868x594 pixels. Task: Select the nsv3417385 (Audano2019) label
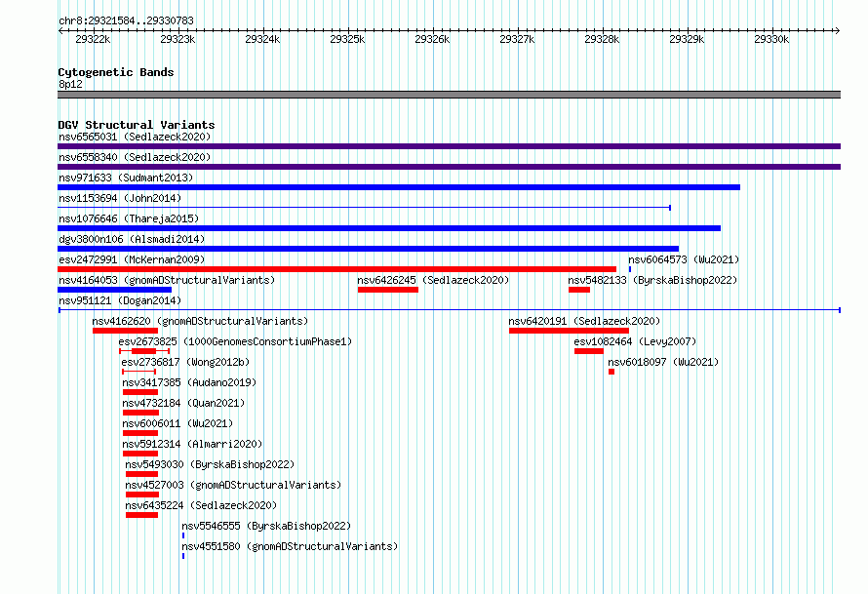(189, 382)
